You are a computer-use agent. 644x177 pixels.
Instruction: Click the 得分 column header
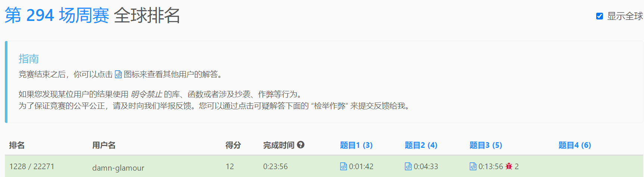click(233, 145)
